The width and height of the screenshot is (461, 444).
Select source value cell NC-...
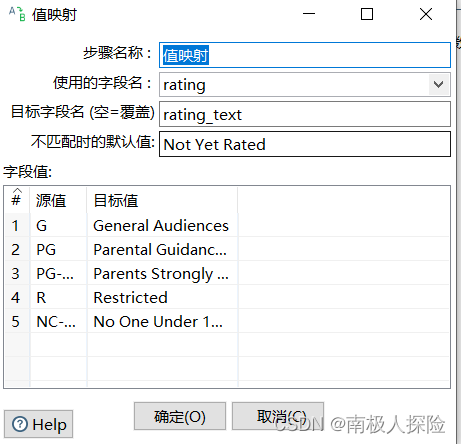(x=58, y=321)
